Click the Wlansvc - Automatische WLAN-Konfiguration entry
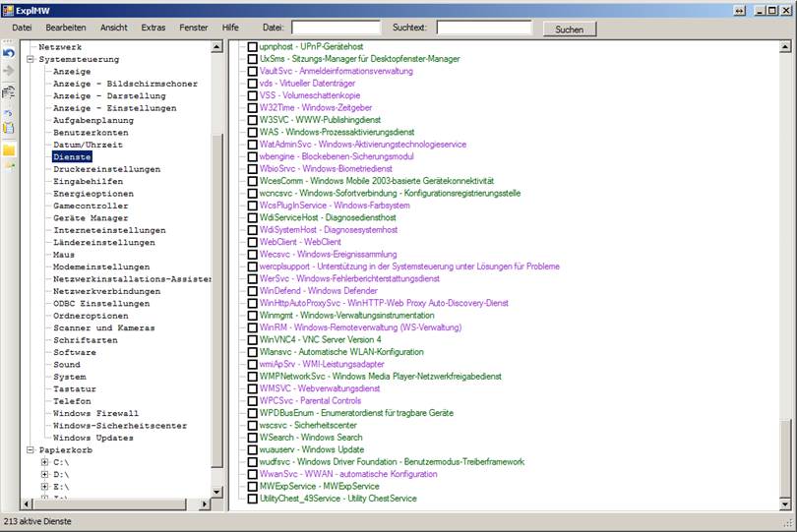Image resolution: width=797 pixels, height=532 pixels. pyautogui.click(x=341, y=352)
